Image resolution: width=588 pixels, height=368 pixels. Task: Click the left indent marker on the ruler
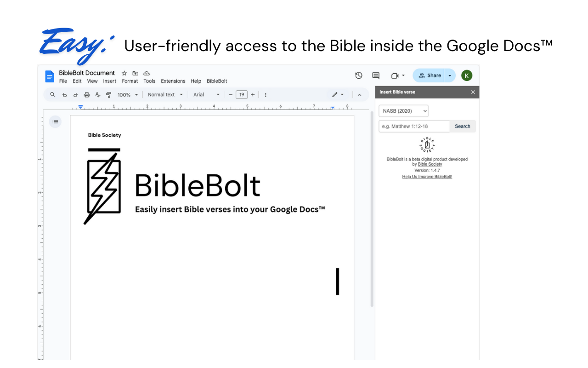click(x=80, y=107)
